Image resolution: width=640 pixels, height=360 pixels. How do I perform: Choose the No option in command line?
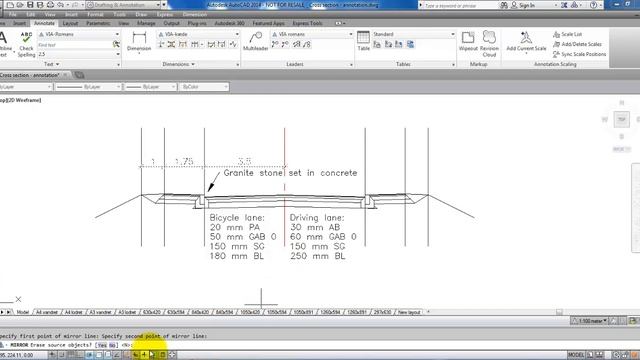(x=112, y=345)
